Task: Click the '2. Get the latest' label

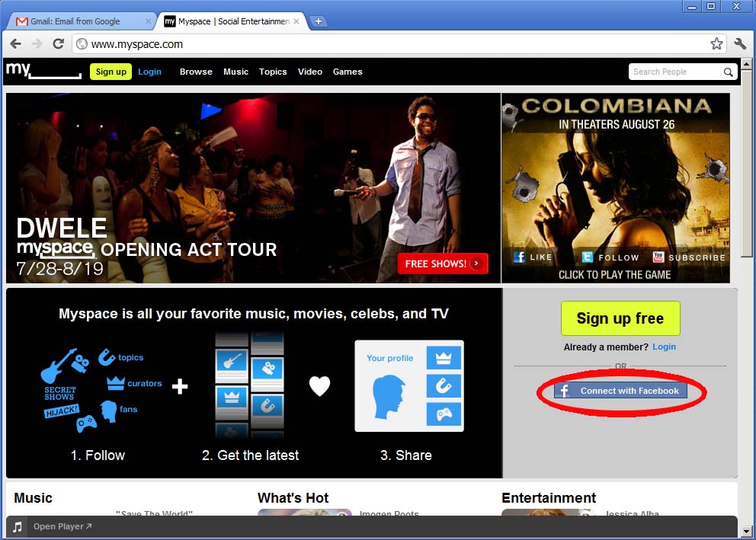Action: (250, 455)
